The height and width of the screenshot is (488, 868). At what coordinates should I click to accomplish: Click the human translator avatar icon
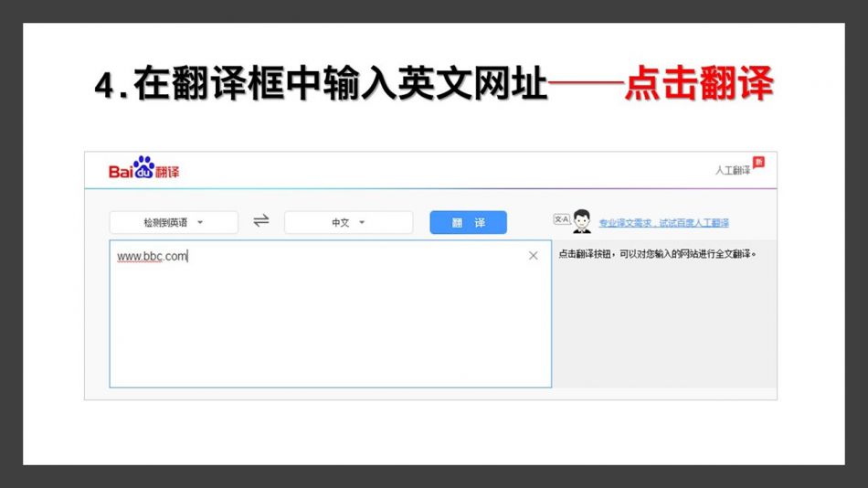click(x=582, y=221)
